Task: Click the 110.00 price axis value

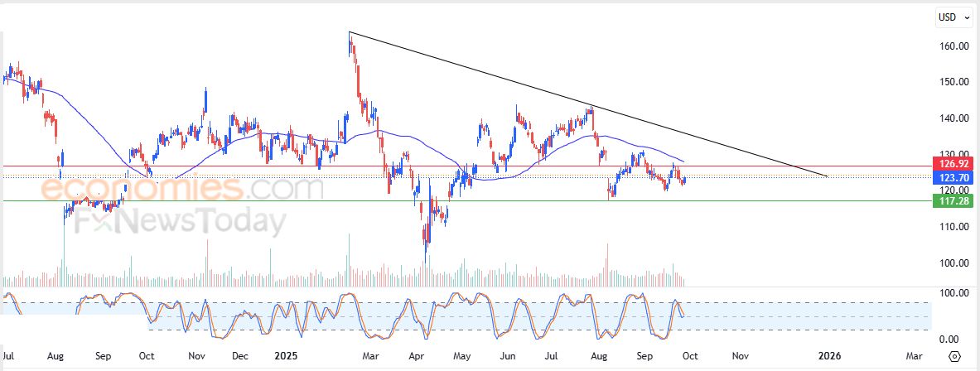Action: [953, 227]
